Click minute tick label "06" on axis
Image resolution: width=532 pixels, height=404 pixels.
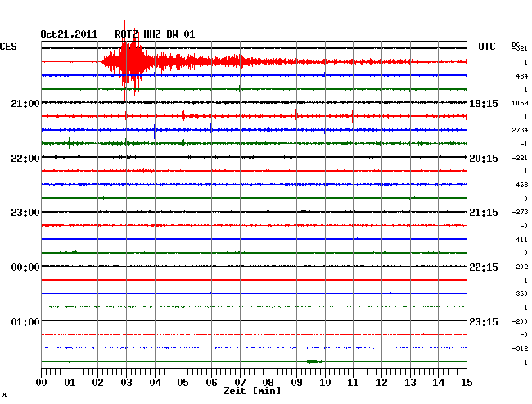point(211,383)
